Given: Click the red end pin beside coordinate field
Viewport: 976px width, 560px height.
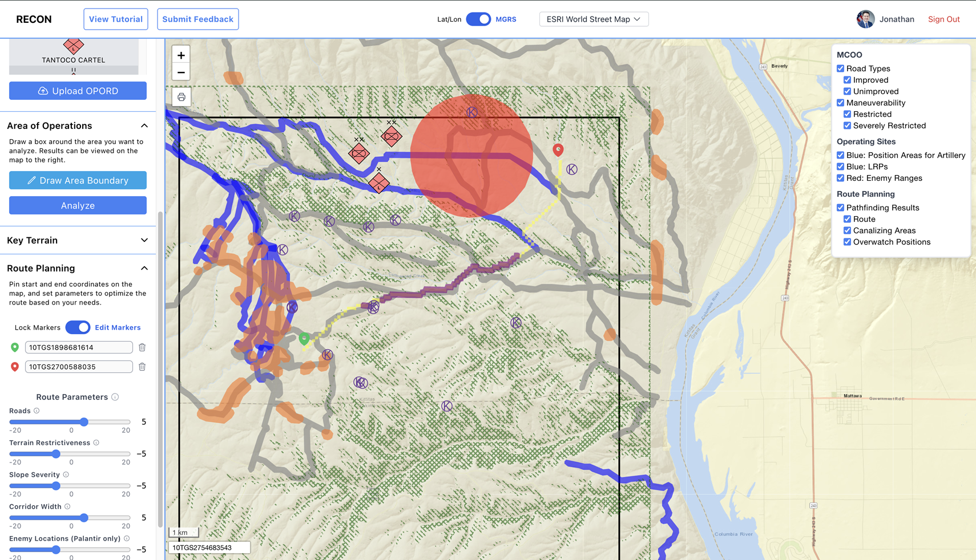Looking at the screenshot, I should coord(15,367).
